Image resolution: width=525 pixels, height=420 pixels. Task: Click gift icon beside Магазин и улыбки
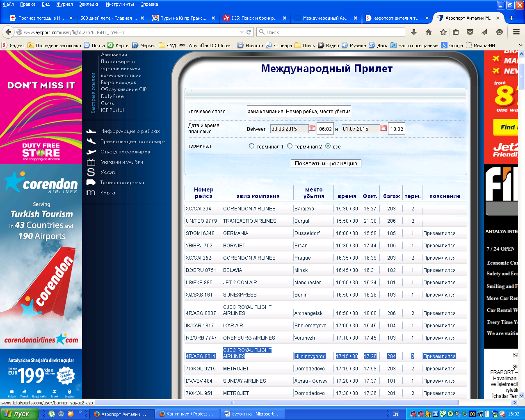(x=91, y=162)
